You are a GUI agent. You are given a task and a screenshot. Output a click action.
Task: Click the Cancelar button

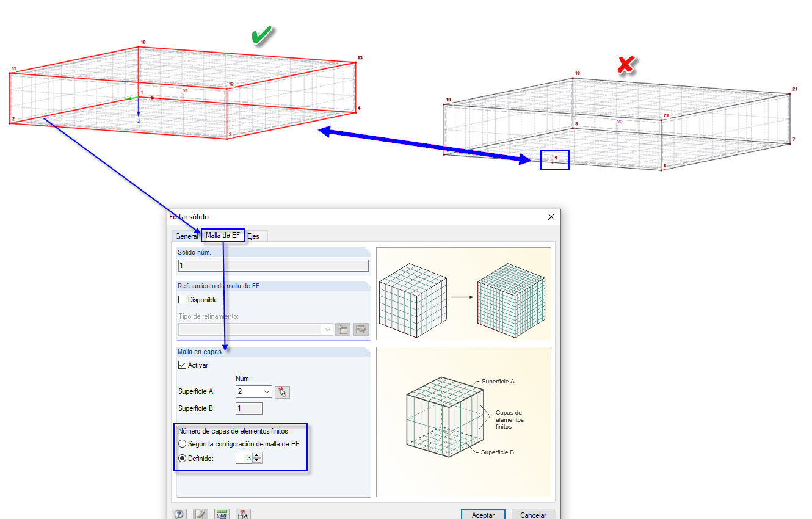(533, 515)
